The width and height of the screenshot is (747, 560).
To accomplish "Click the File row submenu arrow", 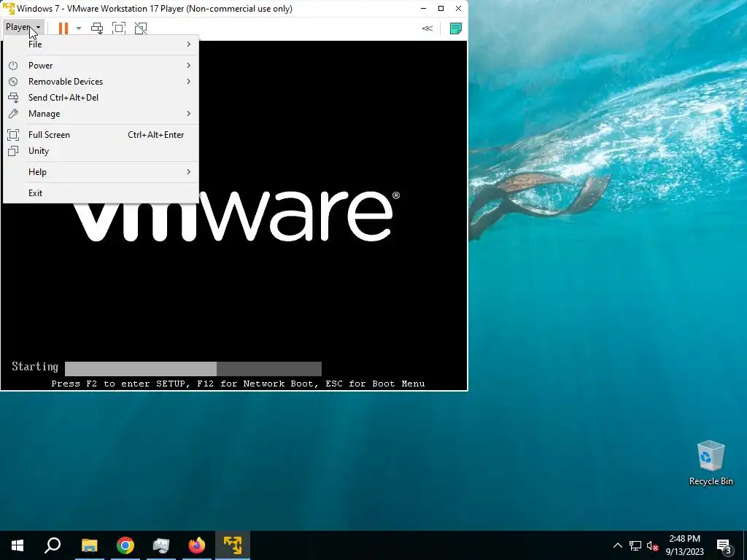I will point(189,44).
